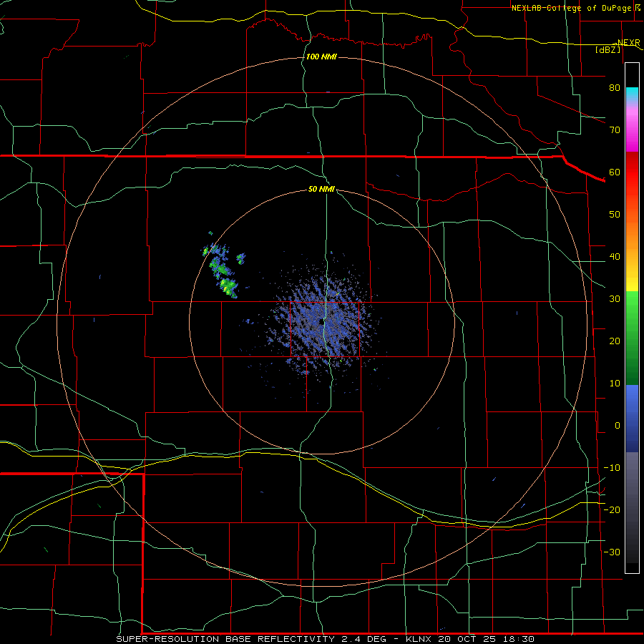Screen dimensions: 644x644
Task: Click the 10 value on reflectivity scale
Action: tap(615, 384)
